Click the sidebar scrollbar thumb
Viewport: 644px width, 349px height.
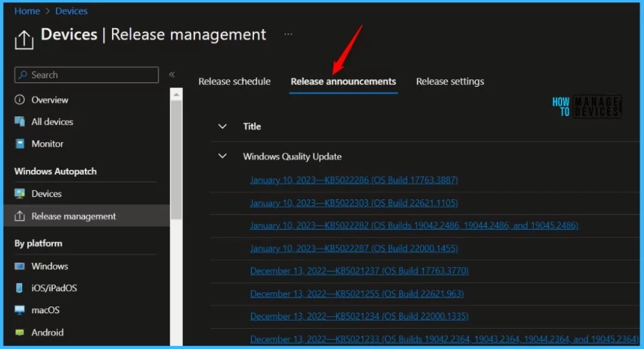[176, 159]
